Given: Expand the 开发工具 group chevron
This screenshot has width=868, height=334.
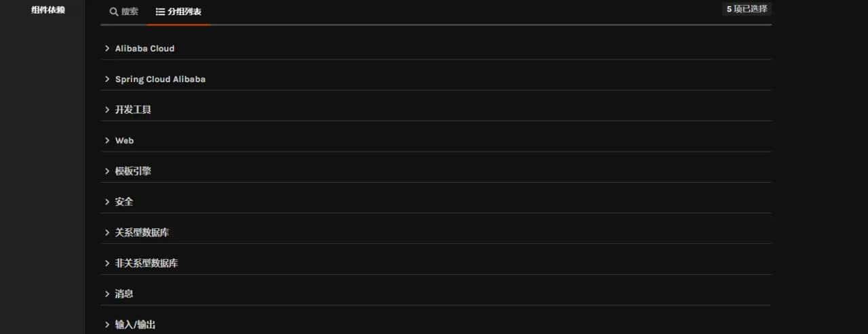Looking at the screenshot, I should [107, 110].
